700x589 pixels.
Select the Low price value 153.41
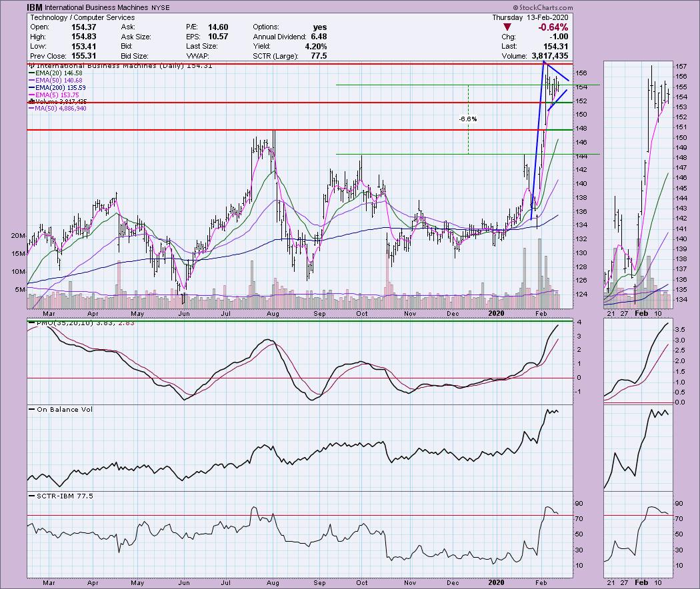pyautogui.click(x=83, y=47)
